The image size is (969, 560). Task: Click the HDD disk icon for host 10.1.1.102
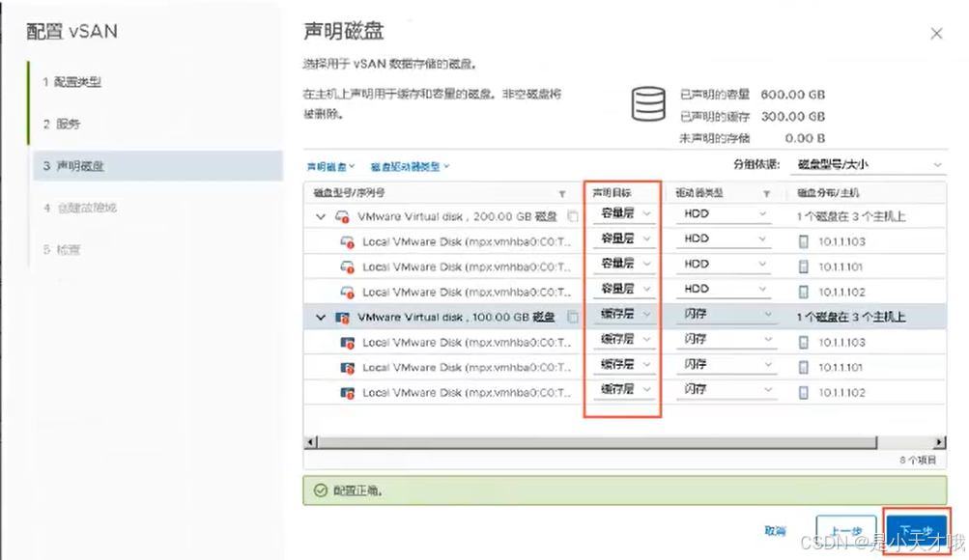pyautogui.click(x=347, y=292)
